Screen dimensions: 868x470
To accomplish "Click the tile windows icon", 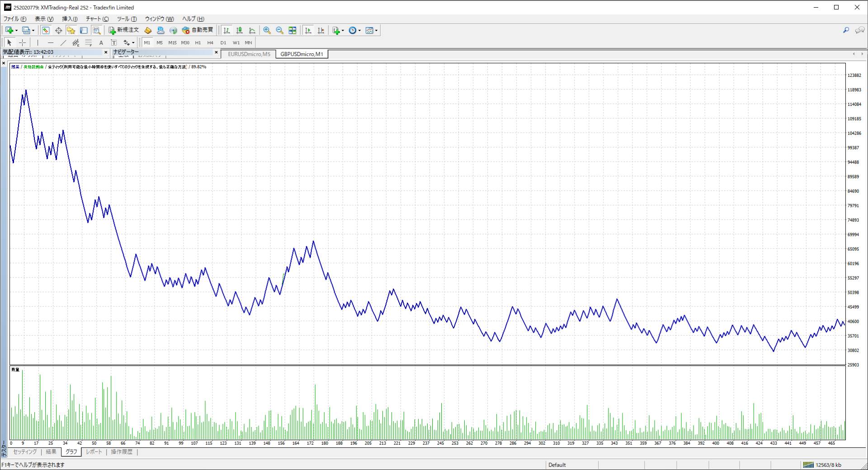I will click(292, 30).
